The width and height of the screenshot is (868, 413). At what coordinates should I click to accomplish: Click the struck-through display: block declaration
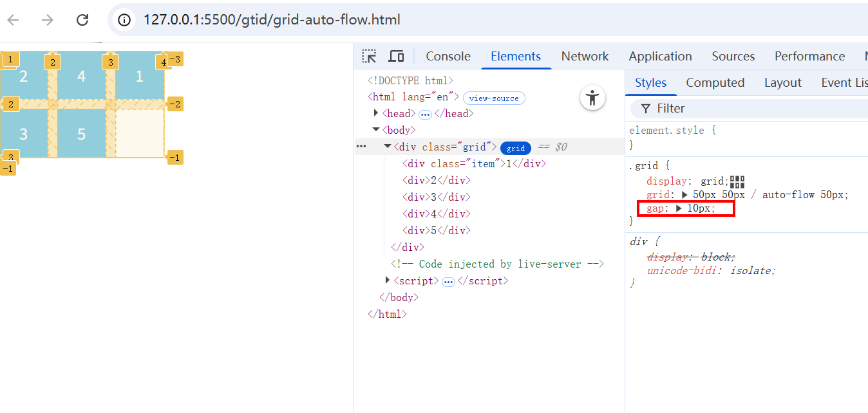(x=691, y=257)
